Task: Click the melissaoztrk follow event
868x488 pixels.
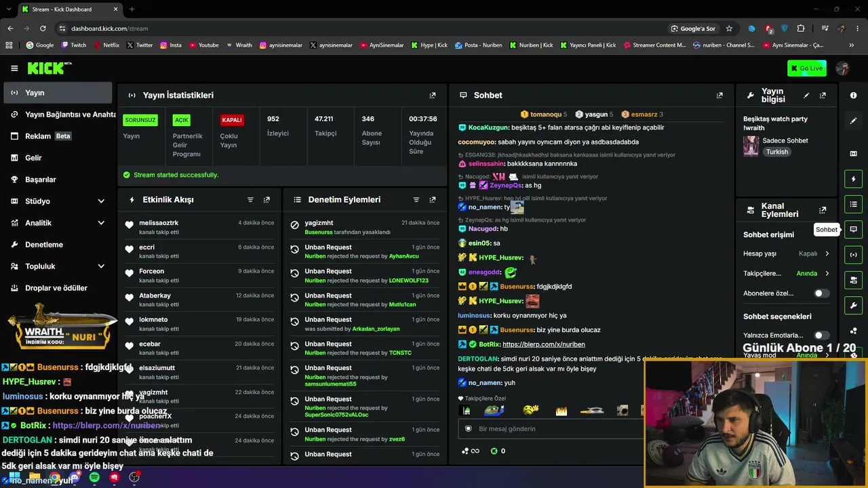Action: (x=199, y=227)
